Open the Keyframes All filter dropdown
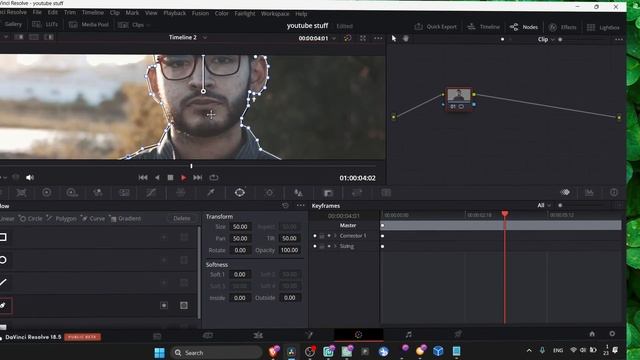The height and width of the screenshot is (360, 640). [549, 205]
